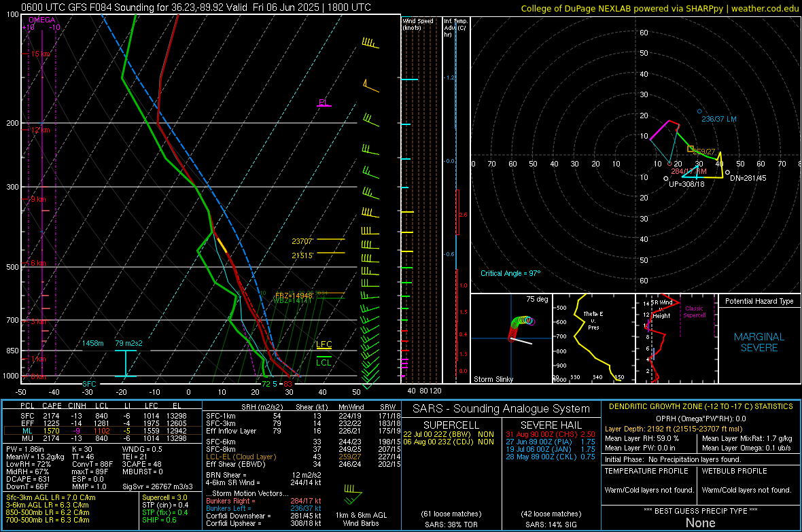The image size is (802, 532).
Task: Click the Mean Layer RH: 59.0 % value
Action: [x=642, y=438]
